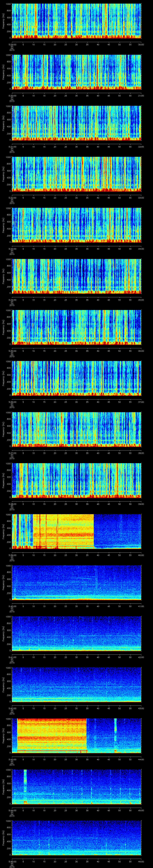
Task: Click the '36:00' end time label
Action: point(141,351)
